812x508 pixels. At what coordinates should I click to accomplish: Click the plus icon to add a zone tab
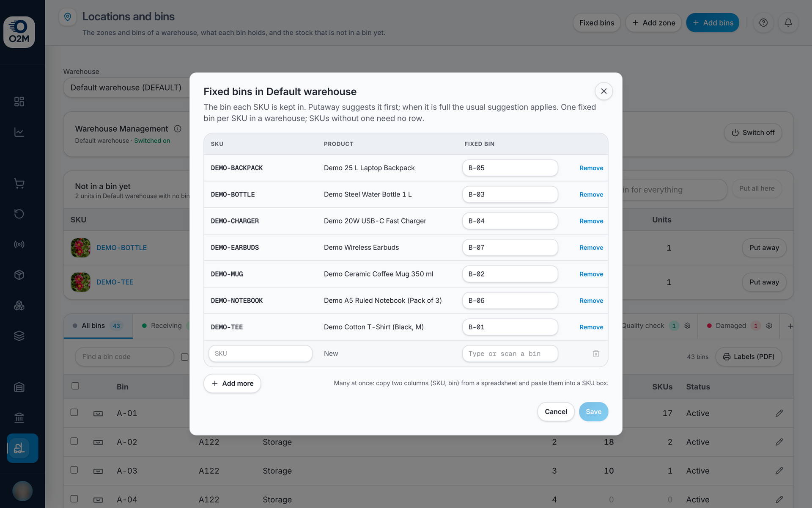(790, 326)
